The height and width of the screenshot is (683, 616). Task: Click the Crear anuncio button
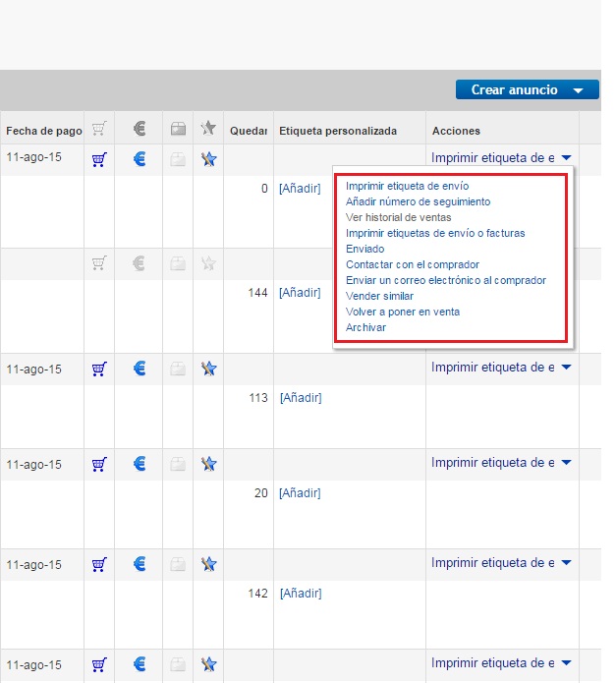528,89
